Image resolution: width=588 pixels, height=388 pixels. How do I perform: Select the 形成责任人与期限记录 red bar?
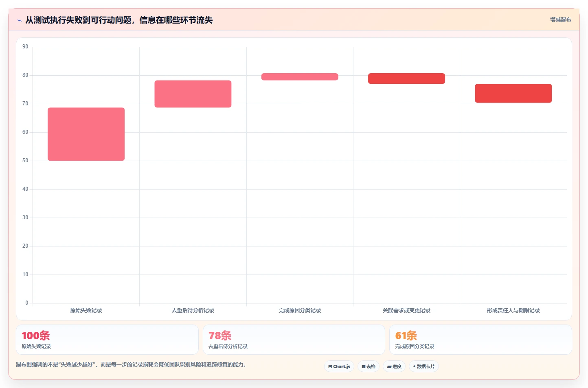click(513, 93)
